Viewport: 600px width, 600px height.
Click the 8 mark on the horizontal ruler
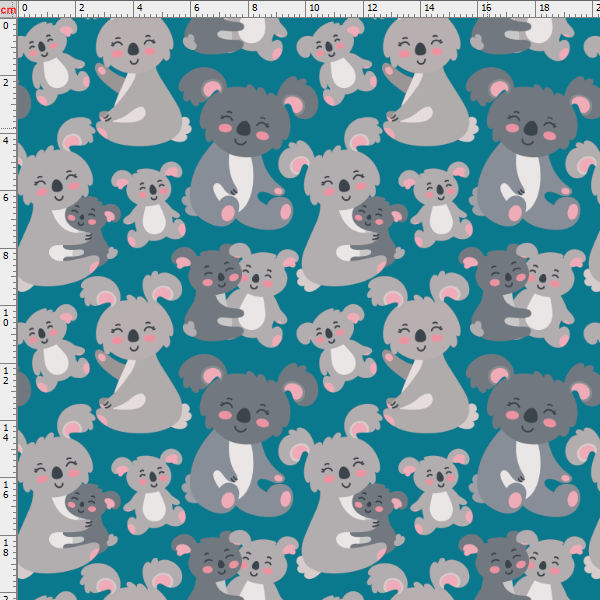click(x=254, y=8)
